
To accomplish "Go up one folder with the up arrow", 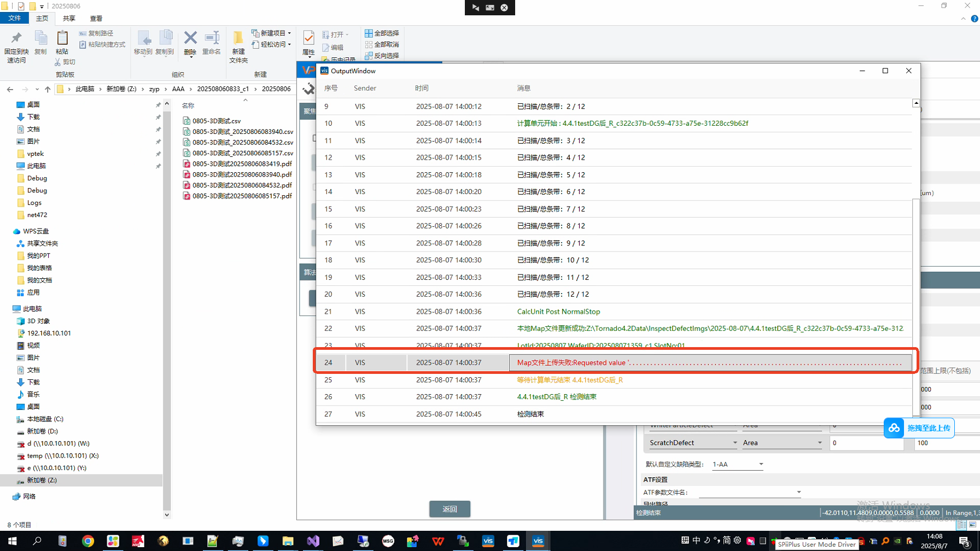I will click(x=48, y=89).
